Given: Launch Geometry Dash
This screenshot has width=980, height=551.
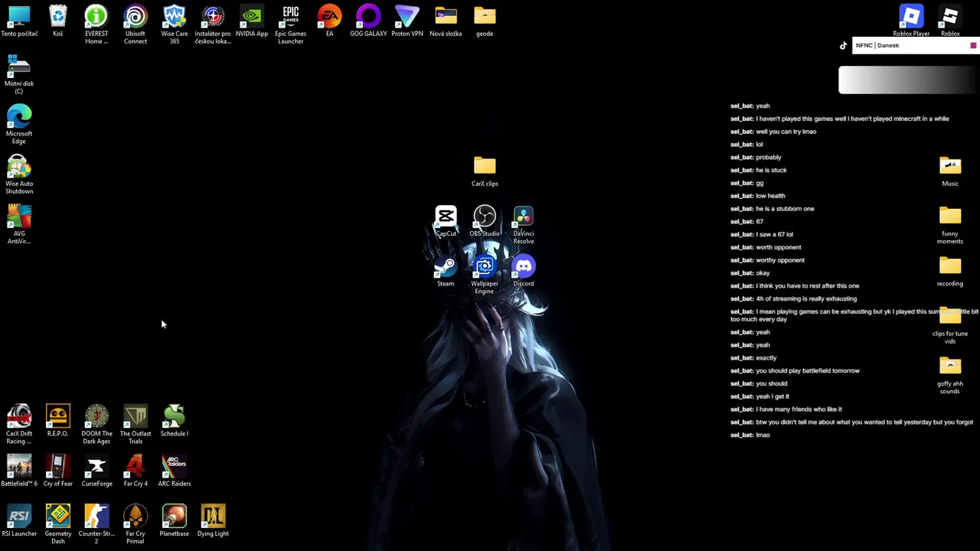Looking at the screenshot, I should [58, 524].
